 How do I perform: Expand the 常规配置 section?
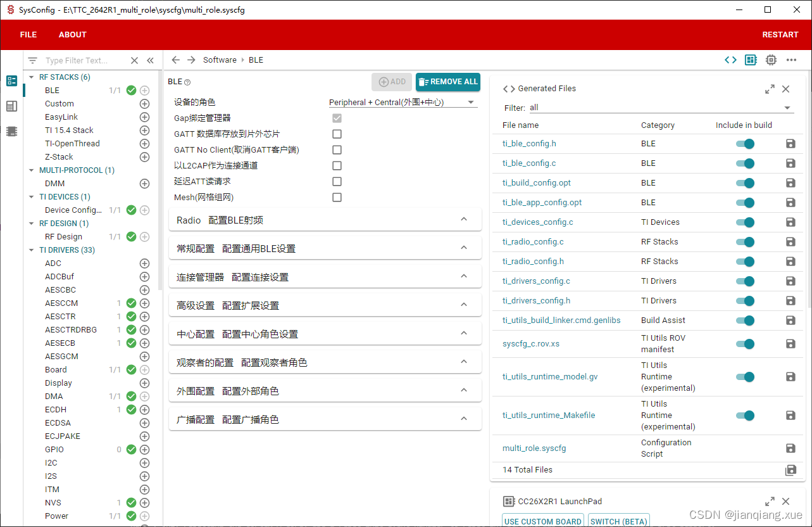325,248
